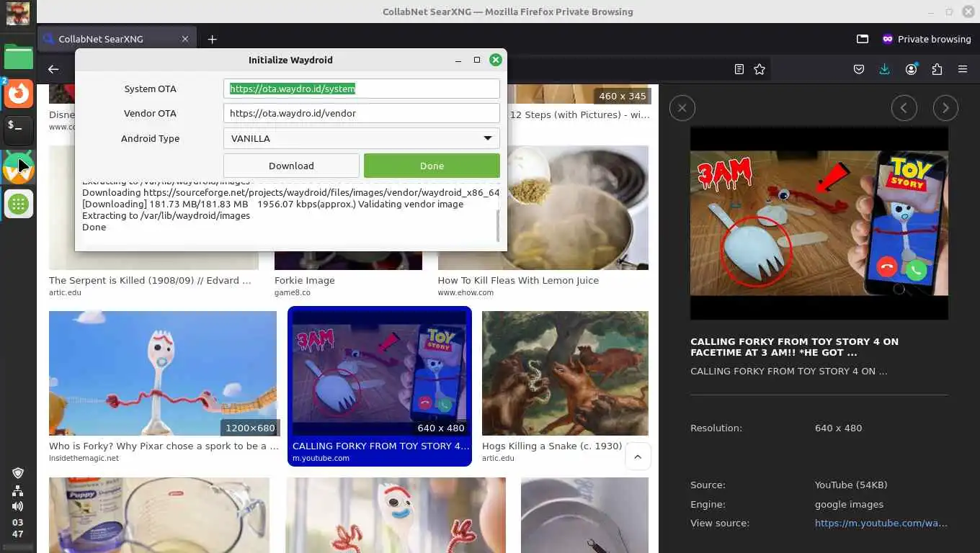Image resolution: width=980 pixels, height=553 pixels.
Task: Click 'Forkie Image' caption
Action: [305, 281]
